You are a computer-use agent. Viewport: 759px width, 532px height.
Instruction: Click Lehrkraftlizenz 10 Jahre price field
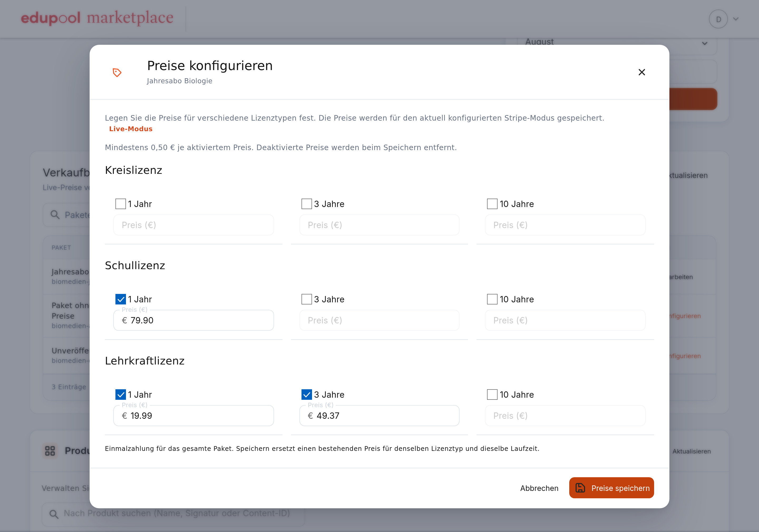point(565,416)
